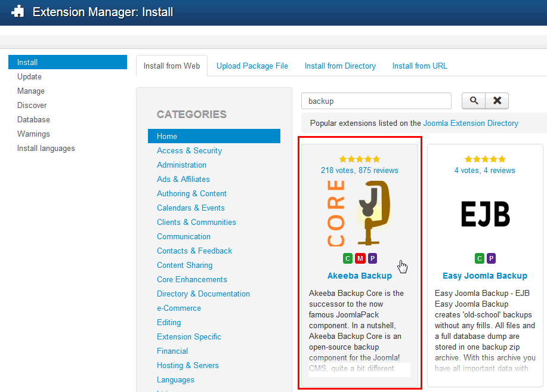Browse e-Commerce category
This screenshot has height=392, width=547.
179,308
